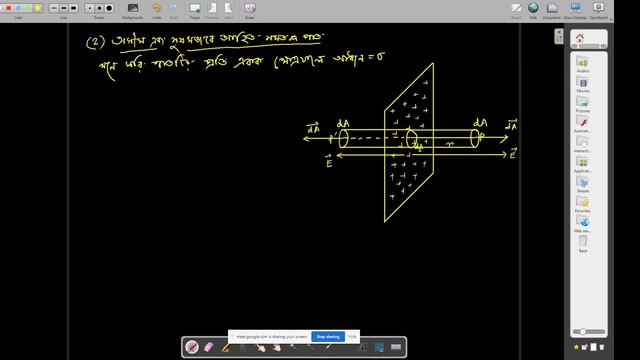Open the Pictures library folder
Screen dimensions: 640x360
click(x=582, y=105)
